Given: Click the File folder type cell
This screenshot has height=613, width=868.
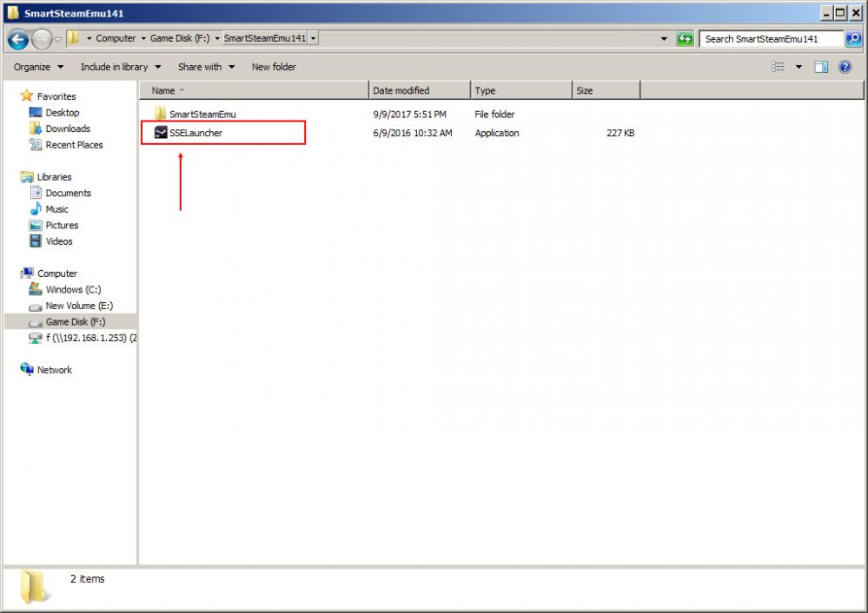Looking at the screenshot, I should coord(494,114).
